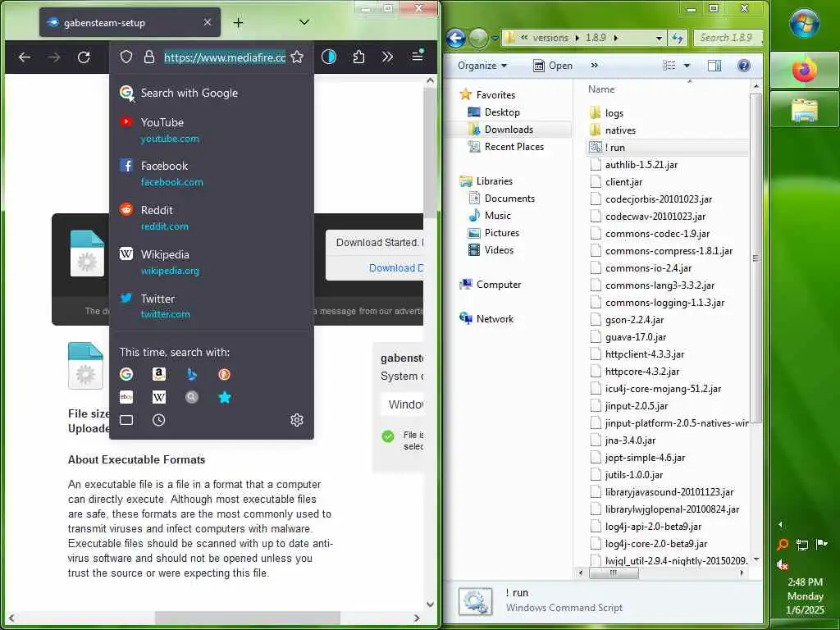Refresh the Explorer folder view

pos(678,38)
